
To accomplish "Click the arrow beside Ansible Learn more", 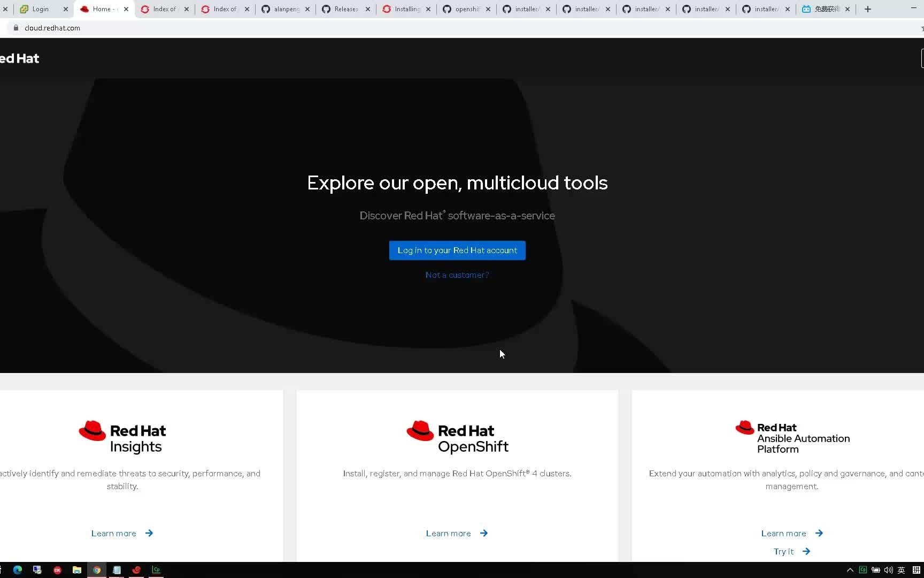I will (x=819, y=533).
